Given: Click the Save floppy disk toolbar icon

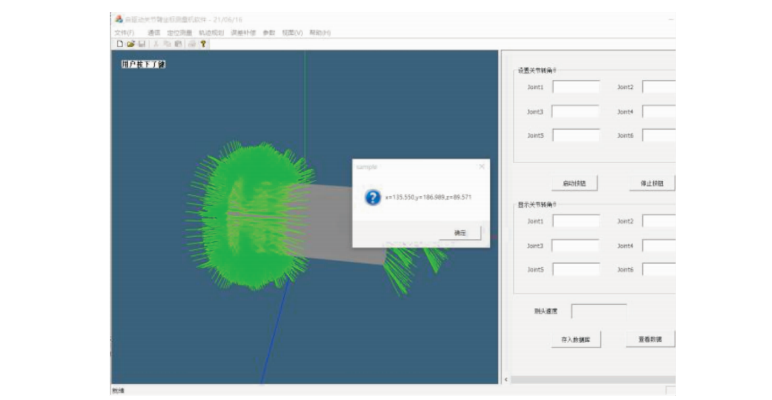Looking at the screenshot, I should [x=142, y=44].
